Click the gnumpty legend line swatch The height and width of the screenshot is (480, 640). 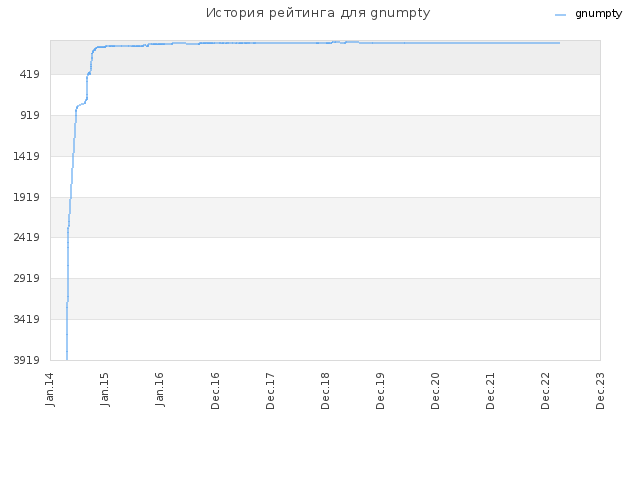(x=560, y=15)
